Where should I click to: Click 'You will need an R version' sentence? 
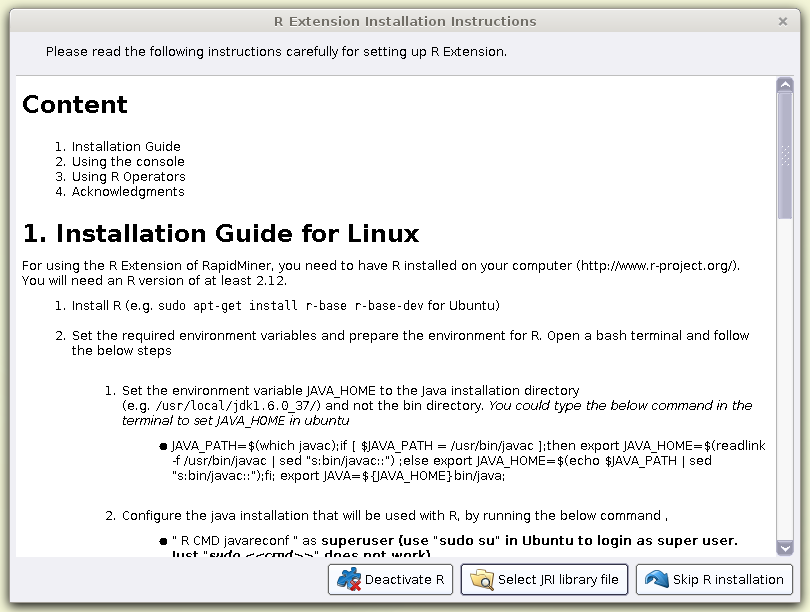pos(154,280)
